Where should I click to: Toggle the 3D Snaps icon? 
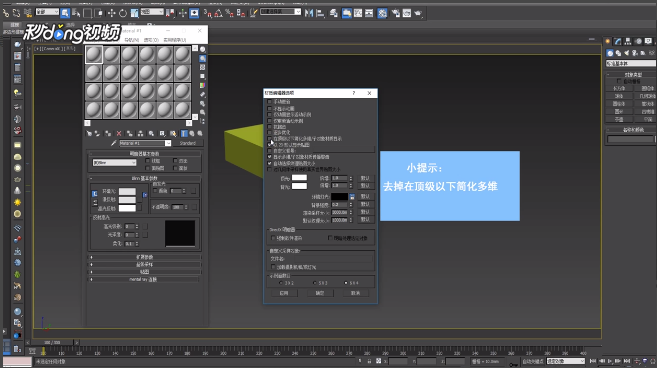point(207,13)
